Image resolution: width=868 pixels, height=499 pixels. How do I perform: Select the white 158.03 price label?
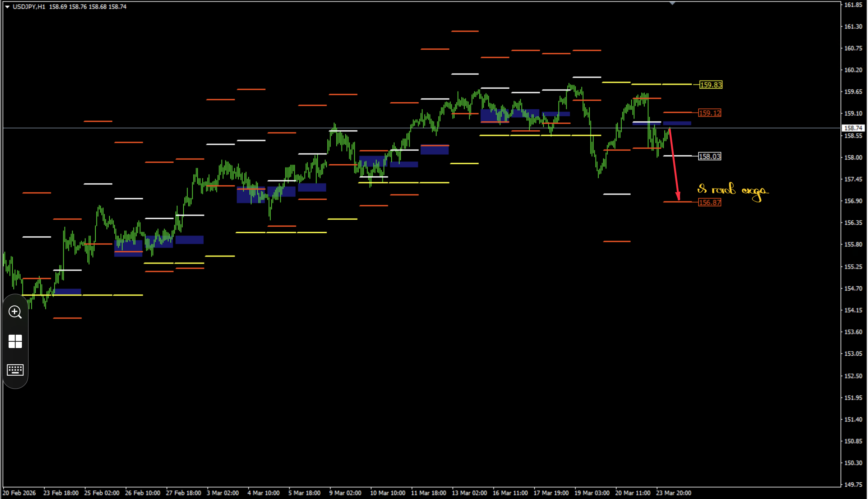pyautogui.click(x=710, y=156)
